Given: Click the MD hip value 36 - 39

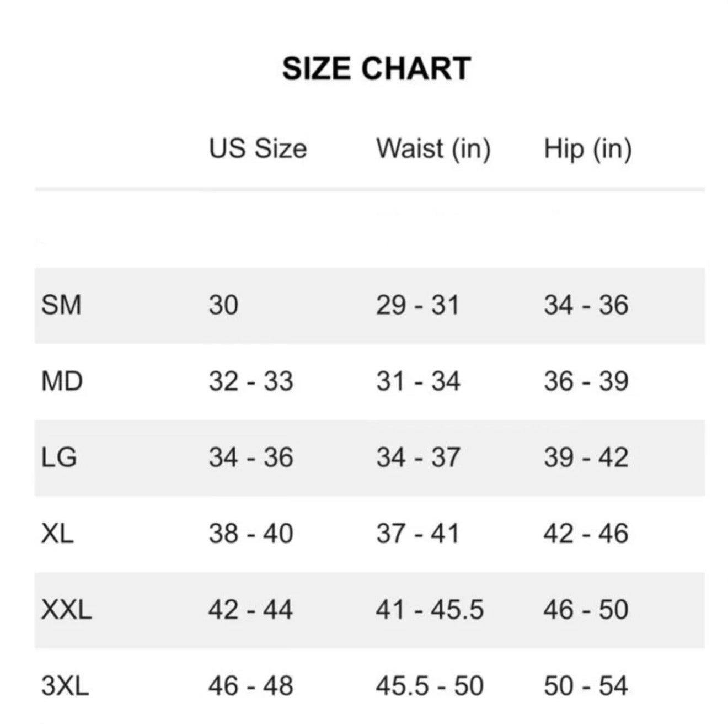Looking at the screenshot, I should point(586,381).
